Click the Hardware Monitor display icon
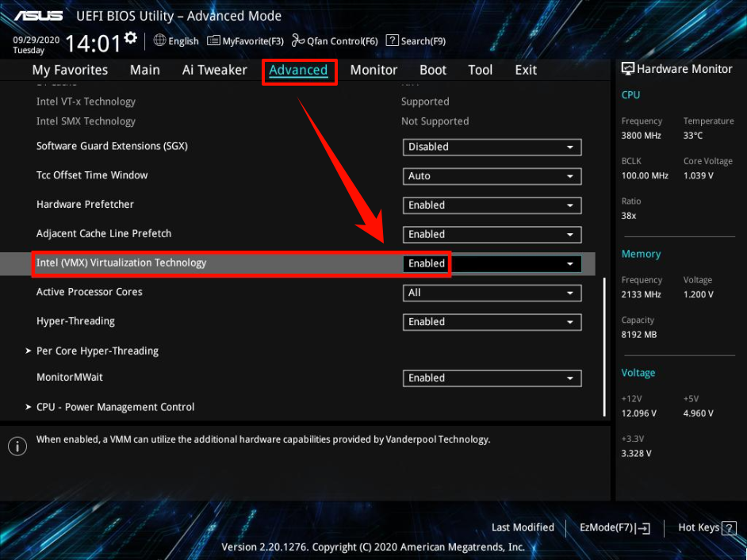747x560 pixels. click(x=628, y=69)
